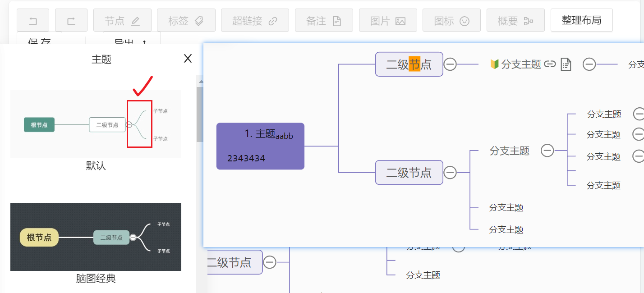Add a 超链接 hyperlink
Viewport: 644px width, 293px height.
[255, 20]
